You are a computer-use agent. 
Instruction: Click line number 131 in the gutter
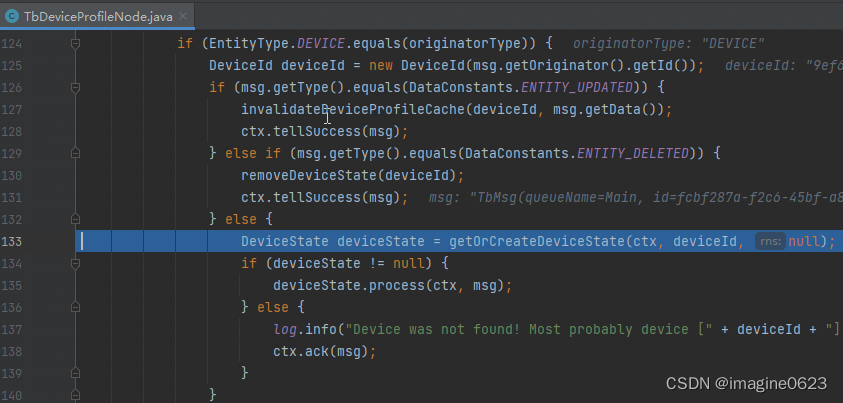tap(11, 198)
